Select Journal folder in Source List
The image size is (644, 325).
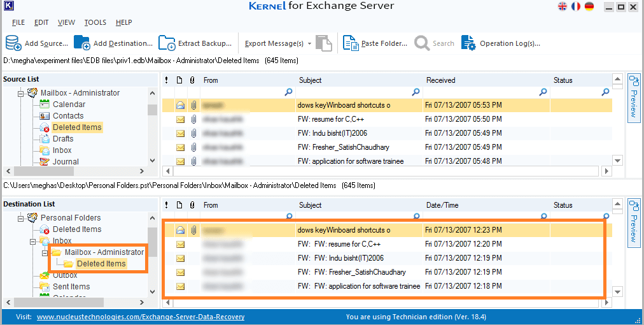pyautogui.click(x=66, y=162)
